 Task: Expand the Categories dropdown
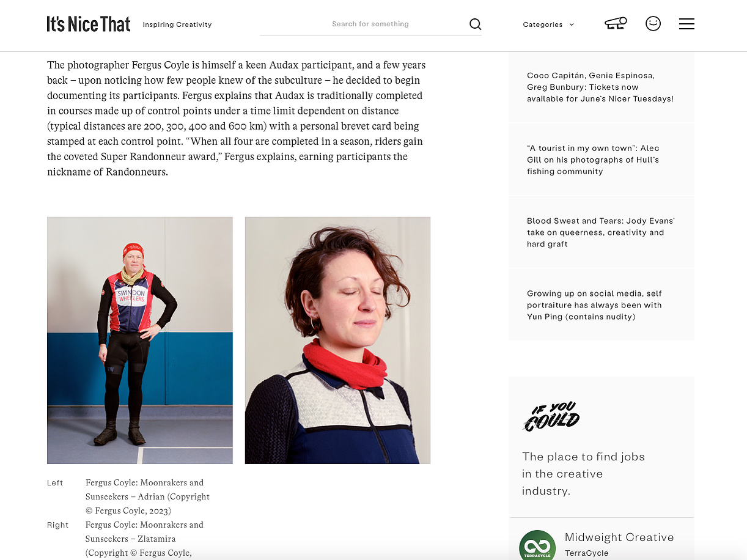(x=548, y=24)
